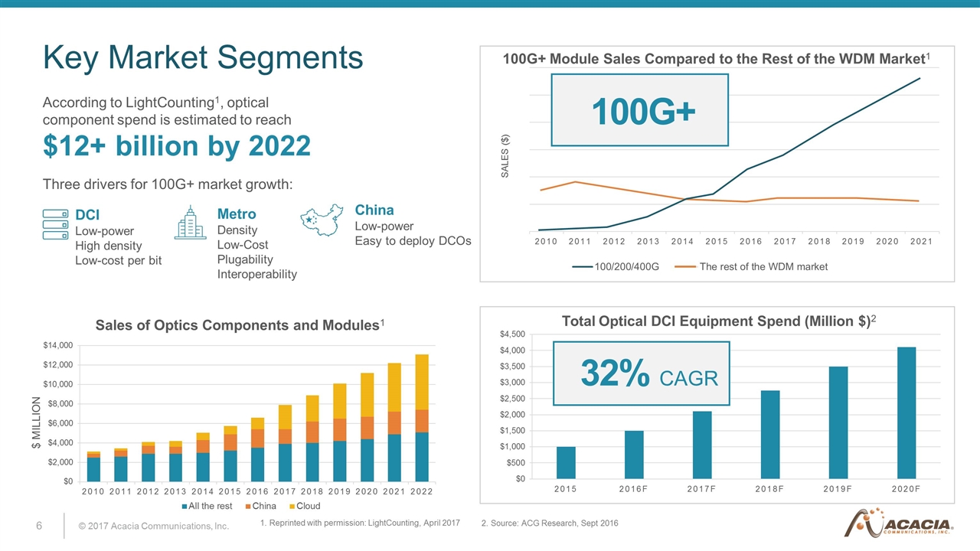Click the DCI server stack icon
Image resolution: width=980 pixels, height=551 pixels.
56,224
